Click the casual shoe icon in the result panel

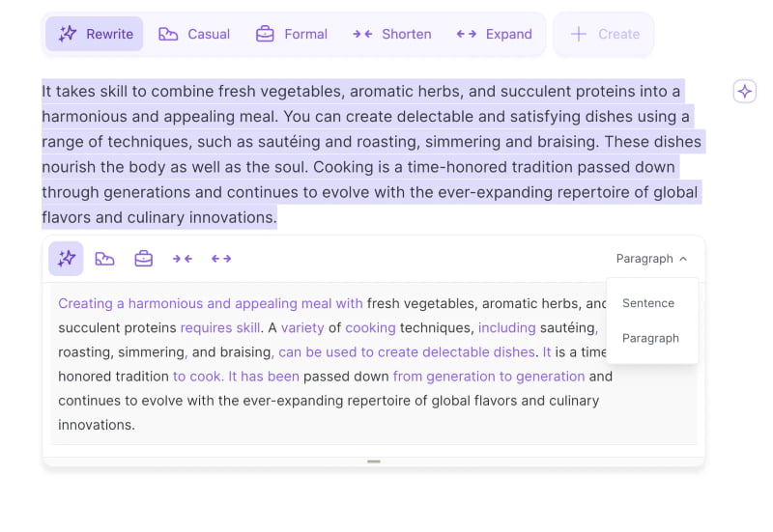coord(104,259)
